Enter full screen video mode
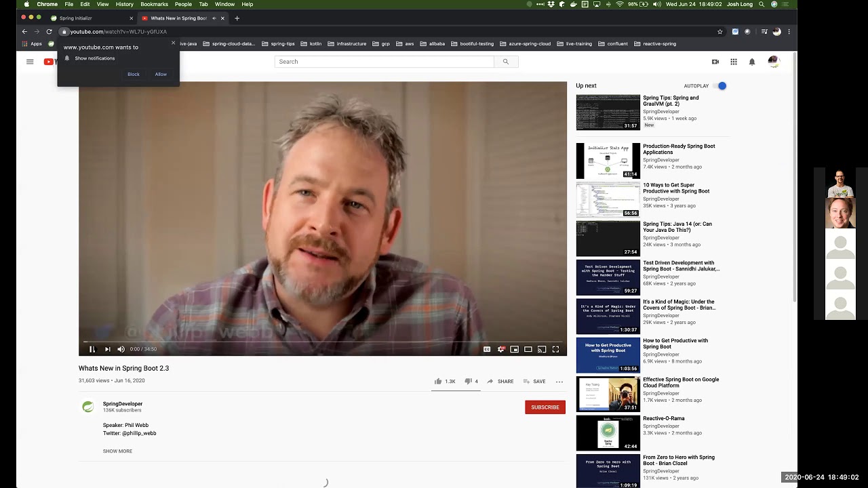This screenshot has width=868, height=488. [x=555, y=349]
